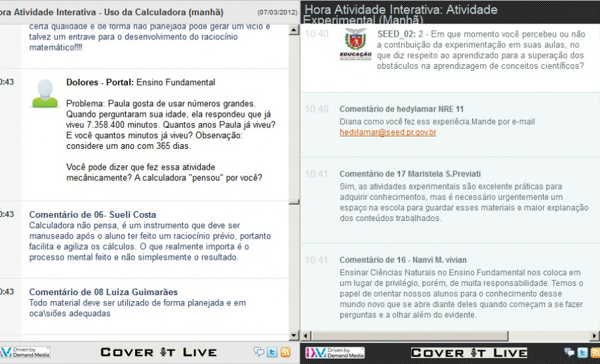This screenshot has height=364, width=600.
Task: Click text 'Calculadora não pensa' in Sueli's comment
Action: click(72, 226)
